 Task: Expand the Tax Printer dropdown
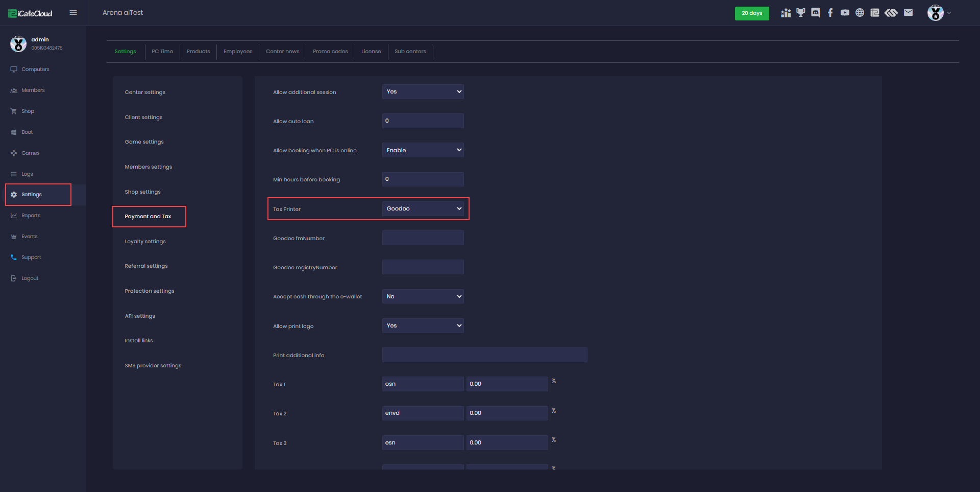coord(423,208)
